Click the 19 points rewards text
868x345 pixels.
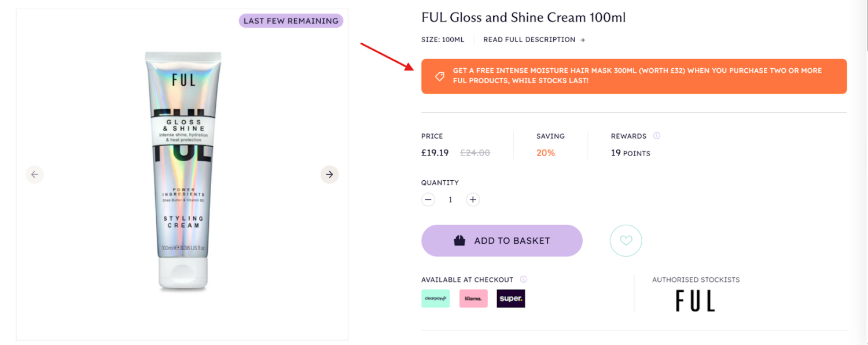630,153
